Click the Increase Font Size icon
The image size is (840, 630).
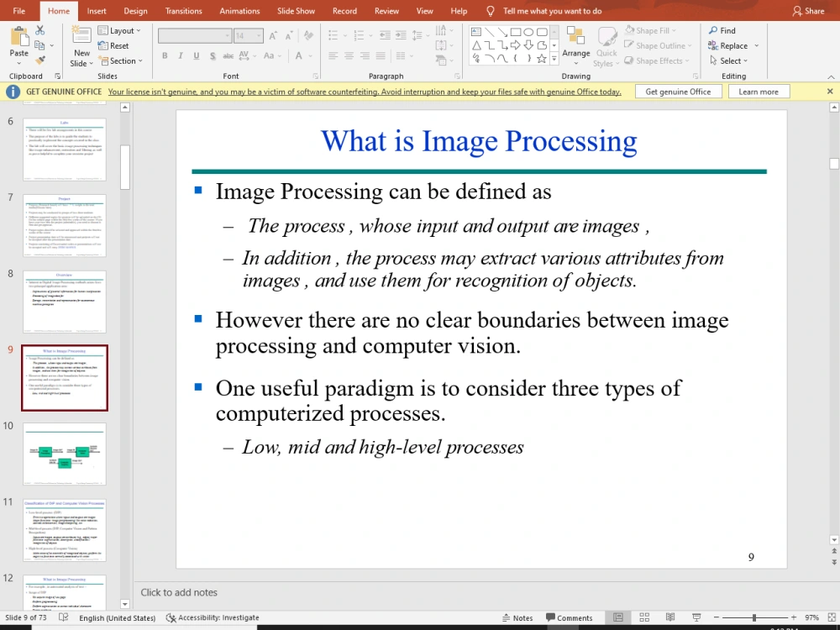[273, 36]
